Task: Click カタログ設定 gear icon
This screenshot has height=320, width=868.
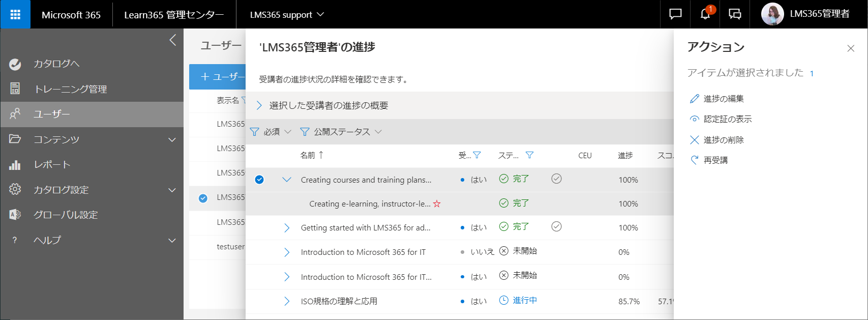Action: pos(15,189)
